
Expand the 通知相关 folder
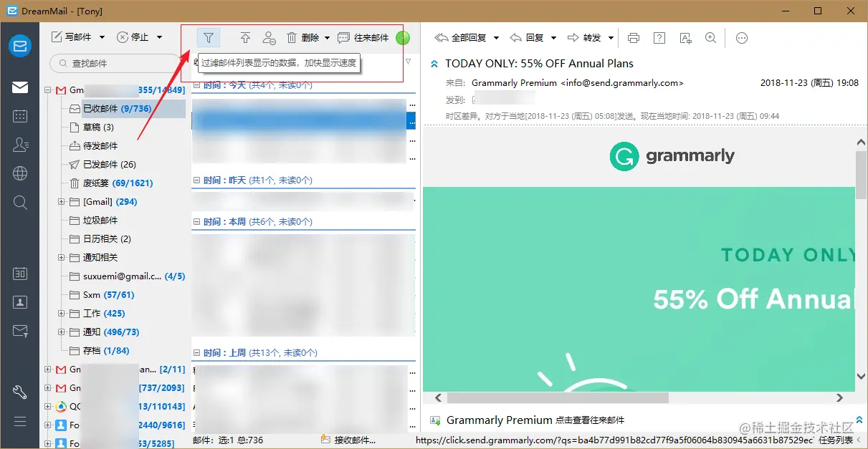point(62,258)
